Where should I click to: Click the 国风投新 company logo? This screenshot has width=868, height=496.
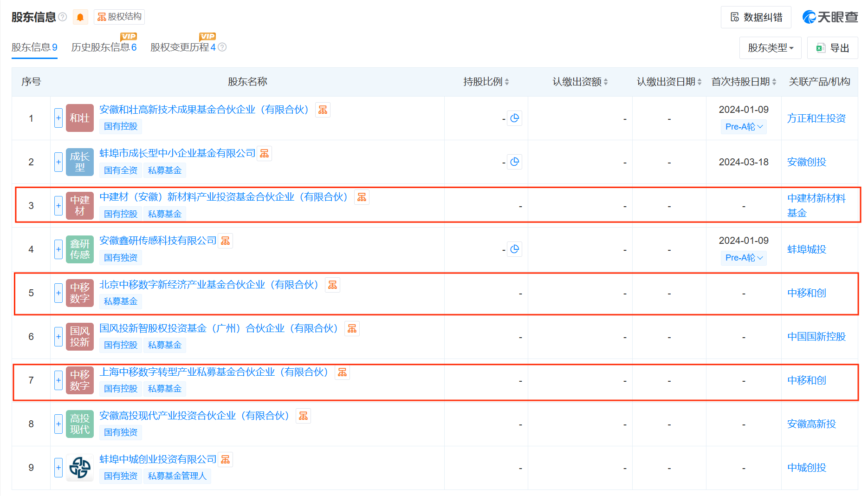80,336
